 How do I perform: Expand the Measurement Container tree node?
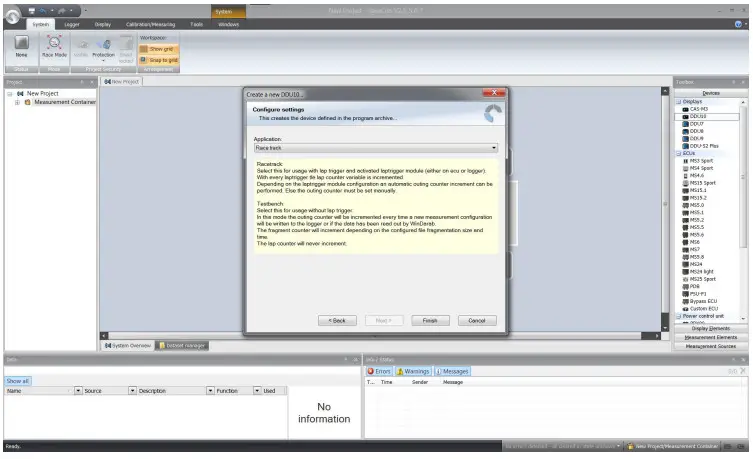(17, 102)
